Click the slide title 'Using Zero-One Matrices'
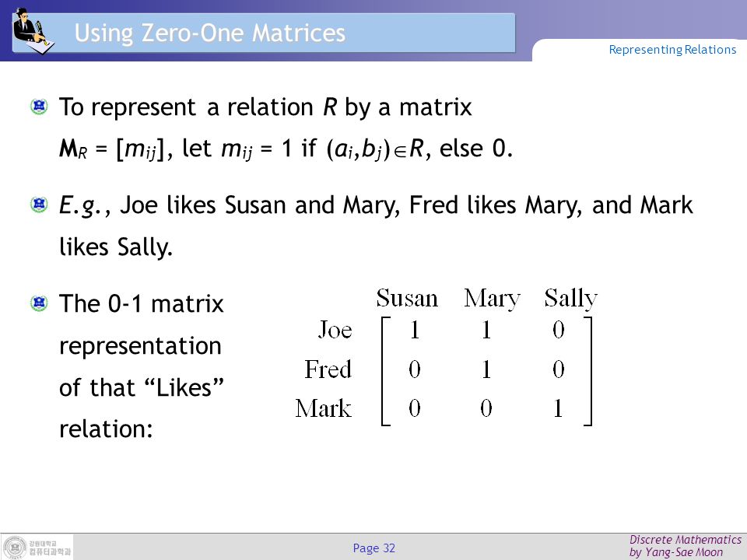The image size is (747, 560). pos(209,33)
